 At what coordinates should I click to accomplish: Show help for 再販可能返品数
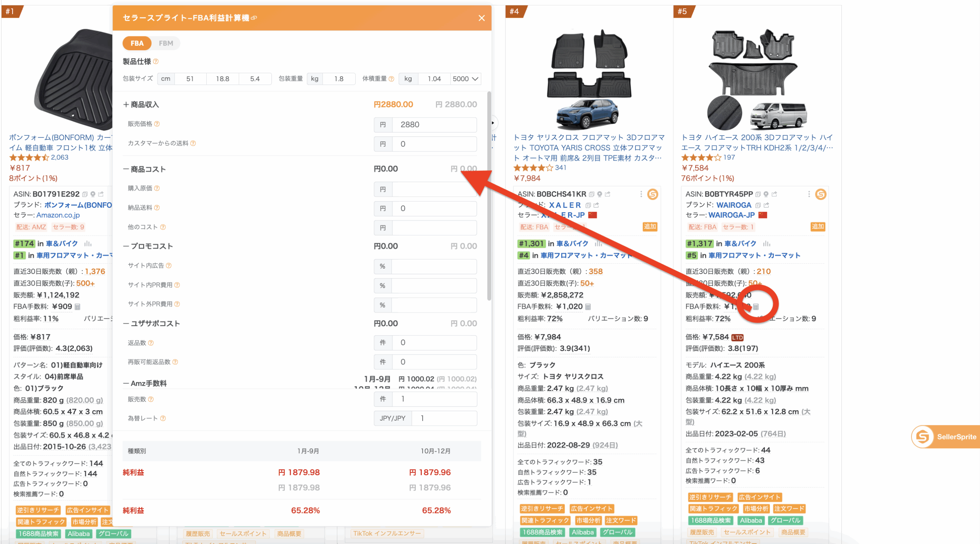click(175, 362)
